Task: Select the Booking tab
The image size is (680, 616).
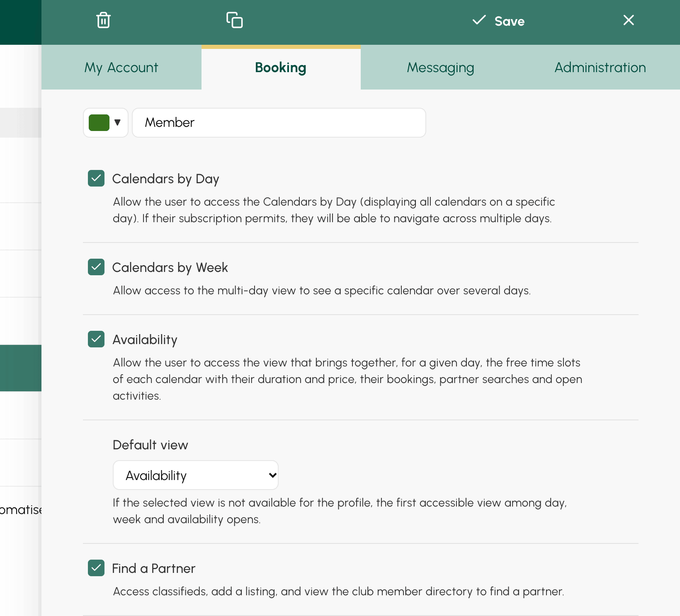Action: (281, 67)
